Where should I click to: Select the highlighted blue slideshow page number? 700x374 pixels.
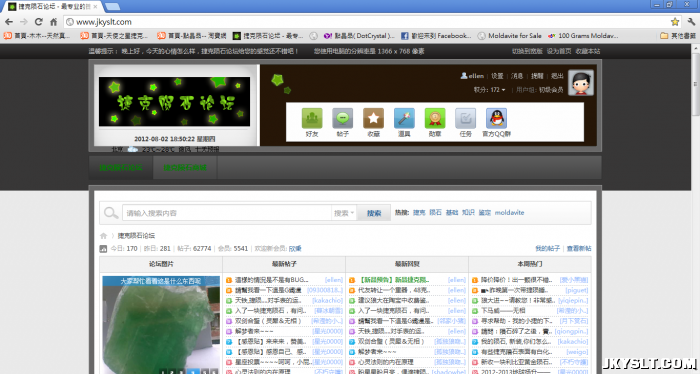point(193,371)
